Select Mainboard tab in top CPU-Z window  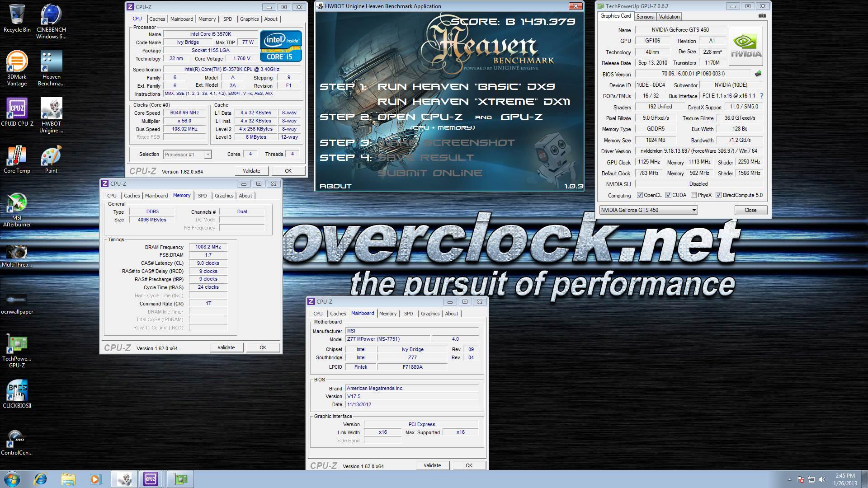coord(182,19)
